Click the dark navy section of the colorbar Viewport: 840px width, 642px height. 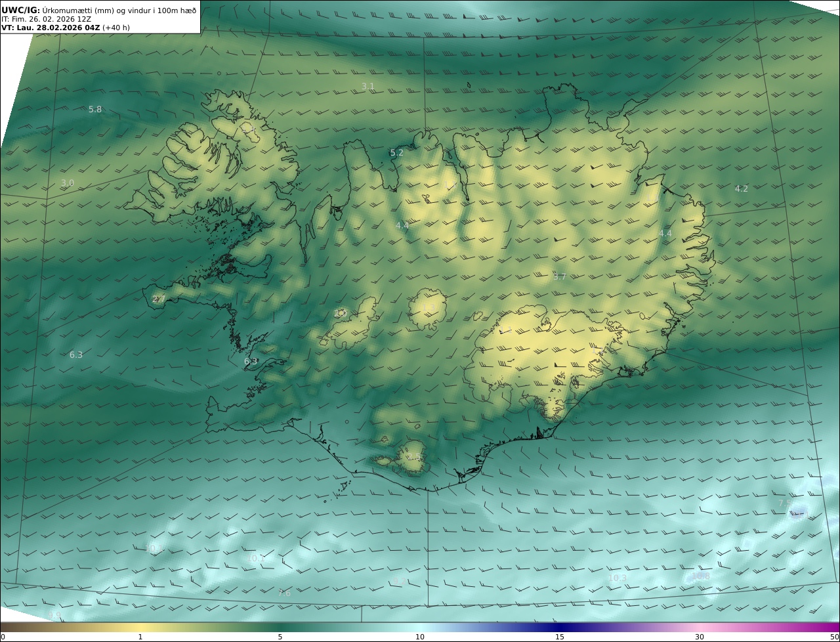(x=561, y=627)
